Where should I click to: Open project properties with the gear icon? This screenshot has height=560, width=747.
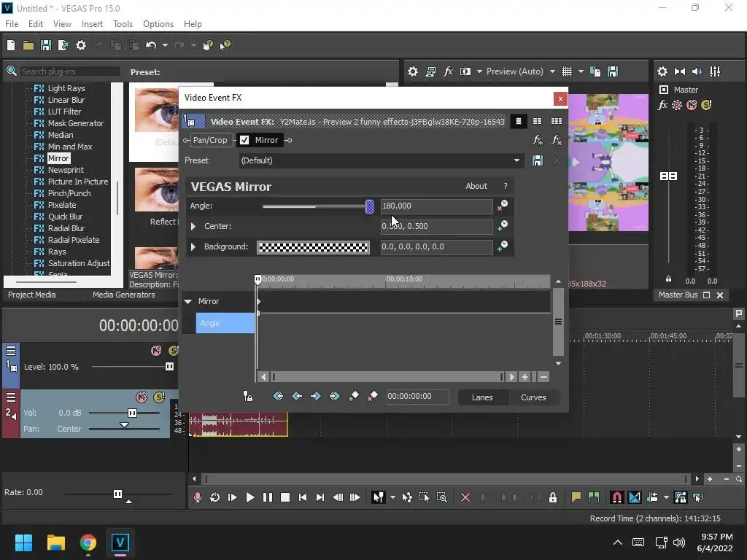(x=81, y=45)
